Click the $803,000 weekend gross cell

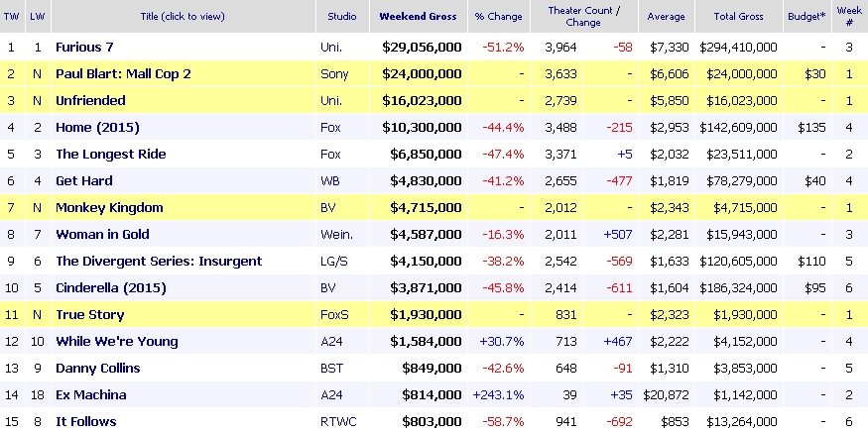pos(433,422)
